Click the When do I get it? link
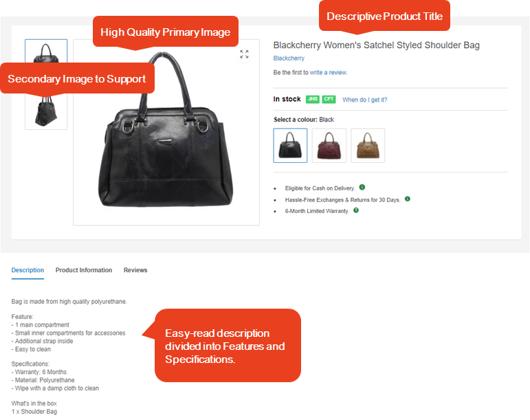Image resolution: width=530 pixels, height=420 pixels. pos(365,100)
